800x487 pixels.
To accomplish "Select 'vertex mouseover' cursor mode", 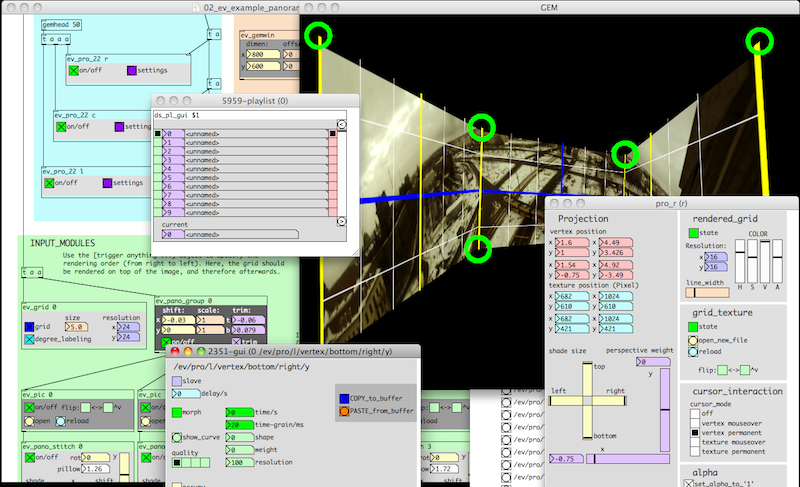I will pos(694,423).
